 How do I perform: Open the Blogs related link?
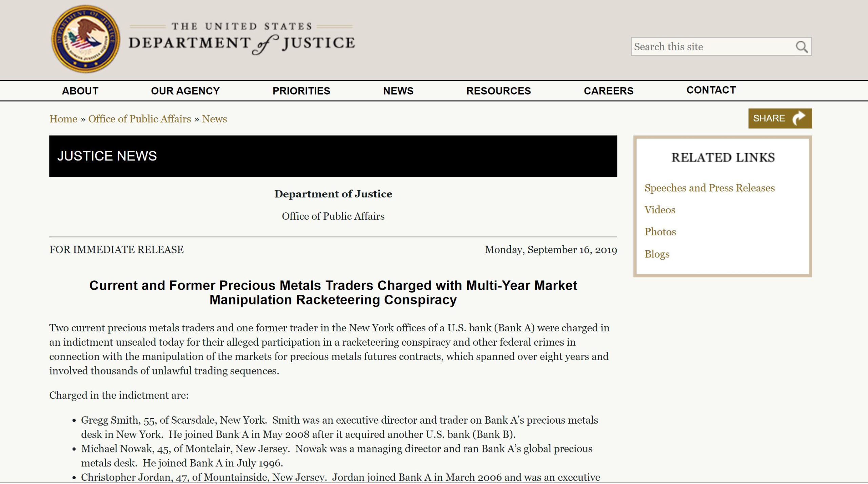(x=657, y=254)
